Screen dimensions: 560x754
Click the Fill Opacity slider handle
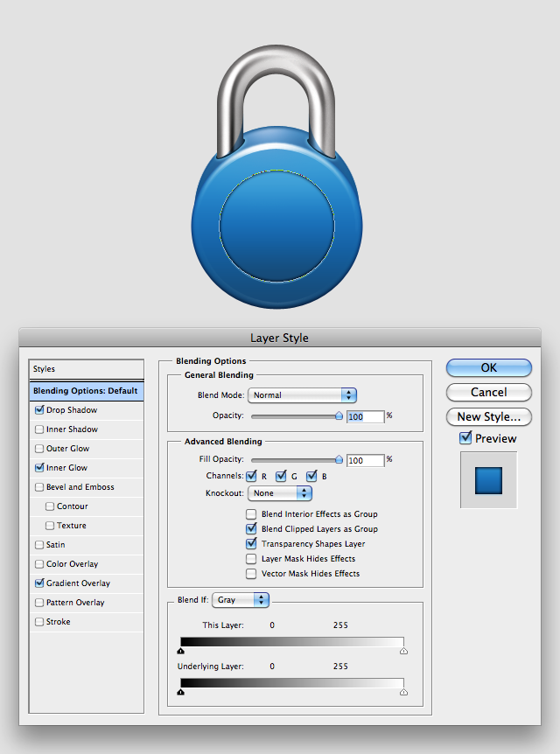click(x=339, y=459)
